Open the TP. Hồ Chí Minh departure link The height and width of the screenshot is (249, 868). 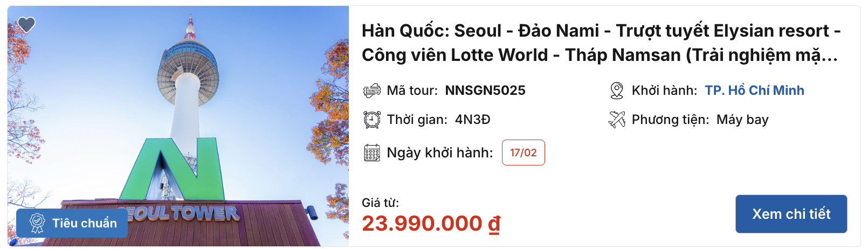pyautogui.click(x=754, y=91)
